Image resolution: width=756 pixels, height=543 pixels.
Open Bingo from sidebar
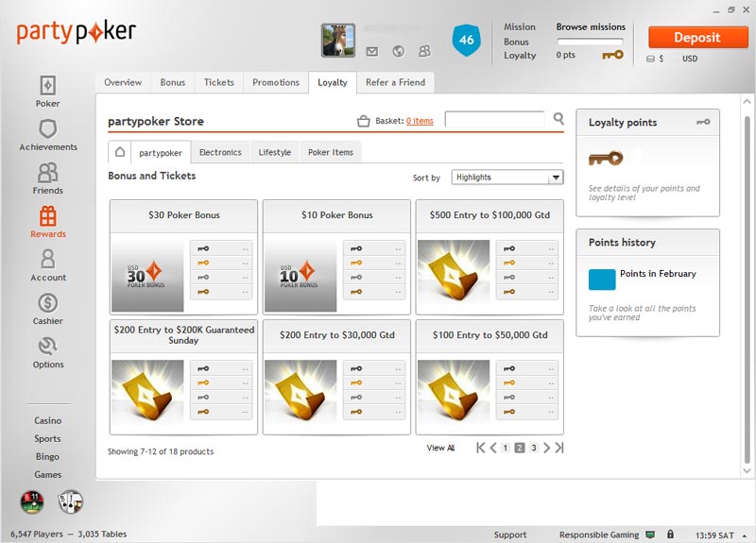48,456
